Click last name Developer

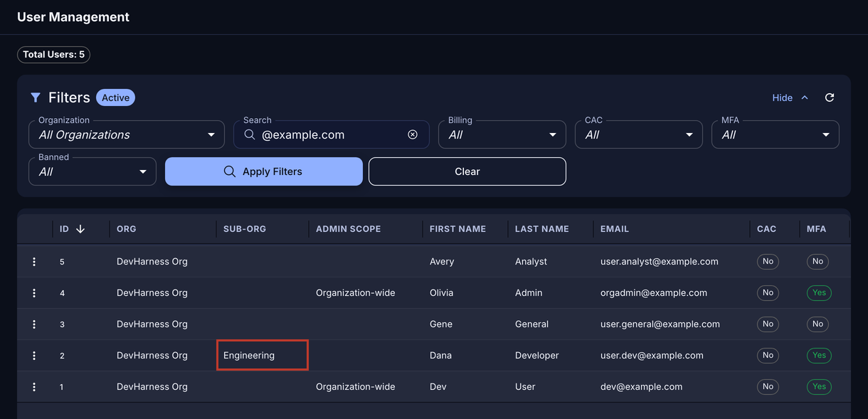pyautogui.click(x=537, y=356)
